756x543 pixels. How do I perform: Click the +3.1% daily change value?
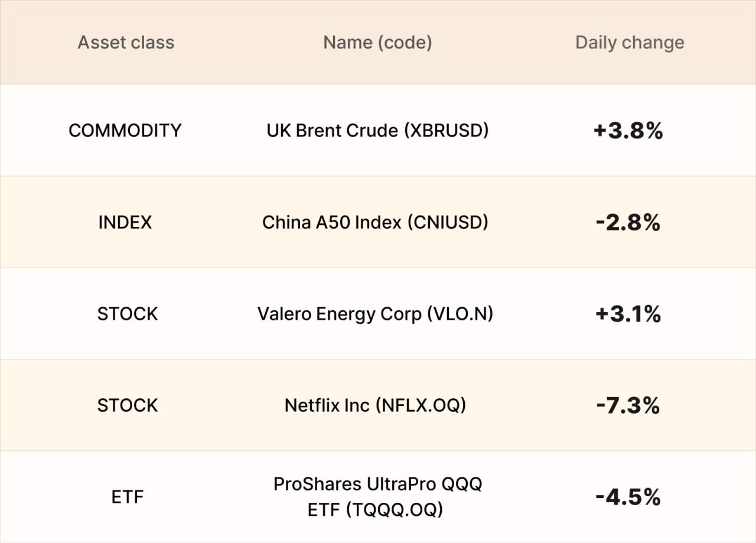(628, 314)
